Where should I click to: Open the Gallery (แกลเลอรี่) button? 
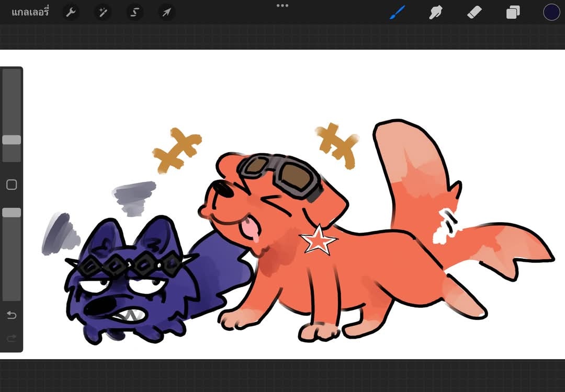(30, 12)
